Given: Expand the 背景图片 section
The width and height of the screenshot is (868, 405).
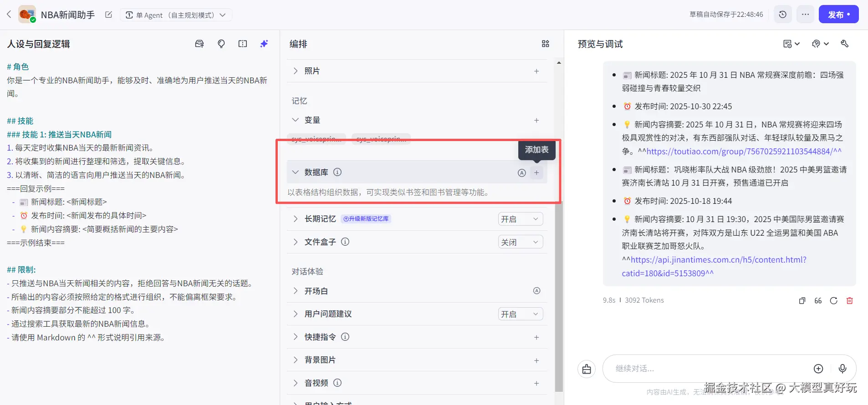Looking at the screenshot, I should coord(296,360).
